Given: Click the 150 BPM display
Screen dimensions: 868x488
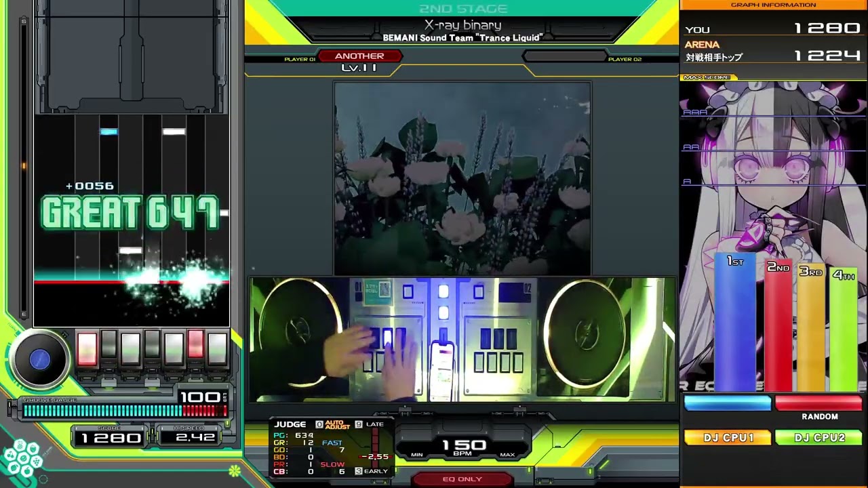Looking at the screenshot, I should 464,447.
